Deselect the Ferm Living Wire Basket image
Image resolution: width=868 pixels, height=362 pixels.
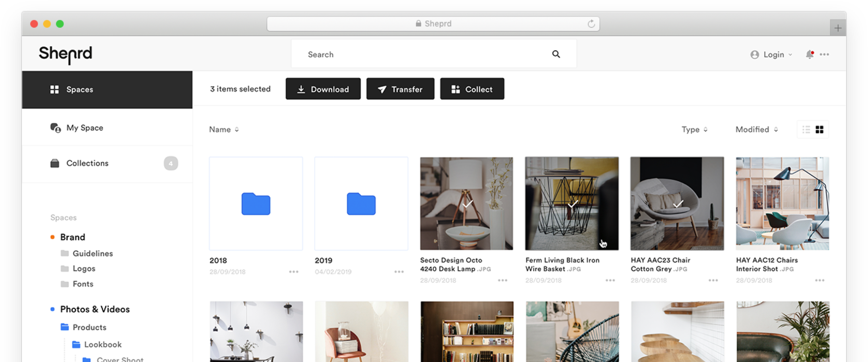tap(572, 204)
